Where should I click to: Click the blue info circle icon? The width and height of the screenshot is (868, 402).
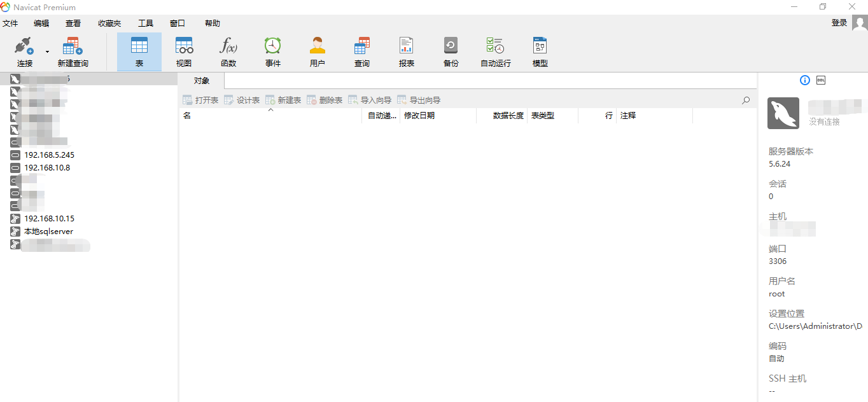coord(804,80)
